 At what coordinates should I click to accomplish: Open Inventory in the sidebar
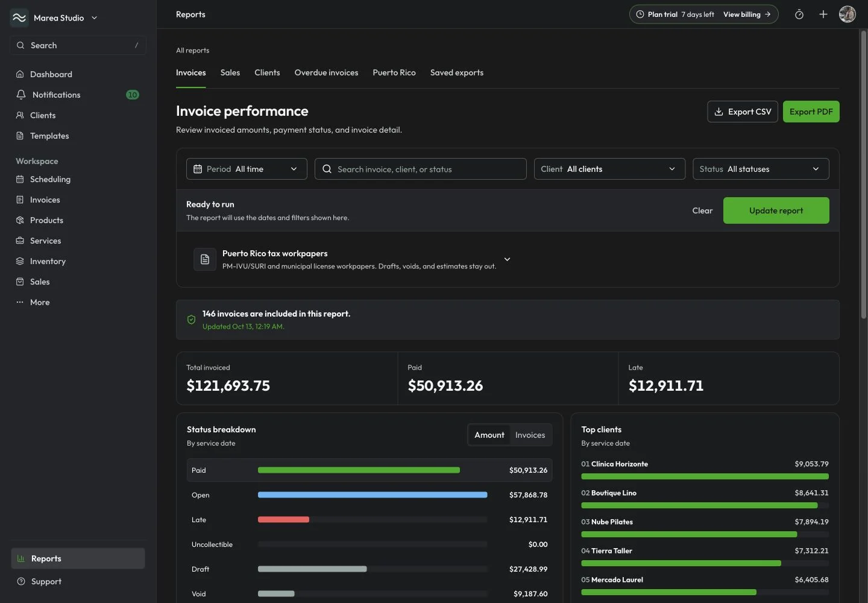pos(78,261)
